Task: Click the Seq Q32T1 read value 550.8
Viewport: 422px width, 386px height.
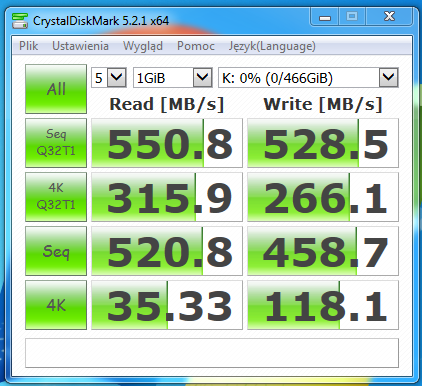Action: coord(167,143)
